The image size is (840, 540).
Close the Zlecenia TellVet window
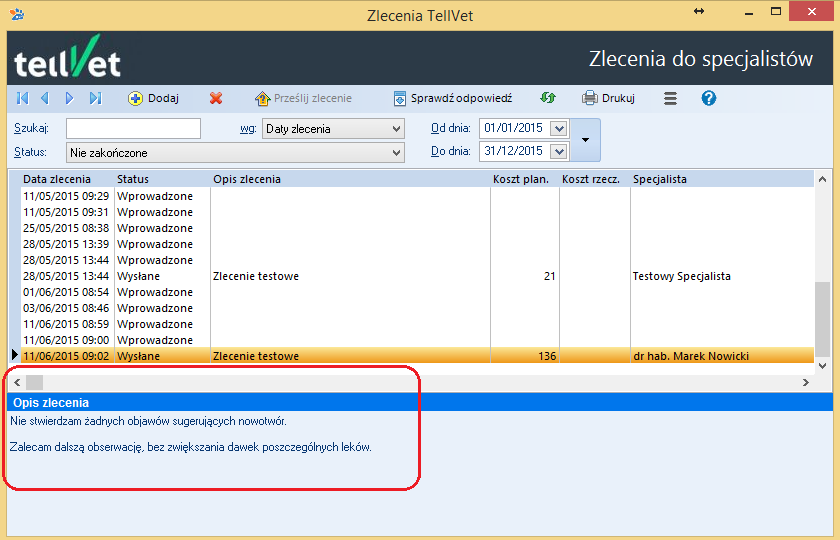click(812, 11)
